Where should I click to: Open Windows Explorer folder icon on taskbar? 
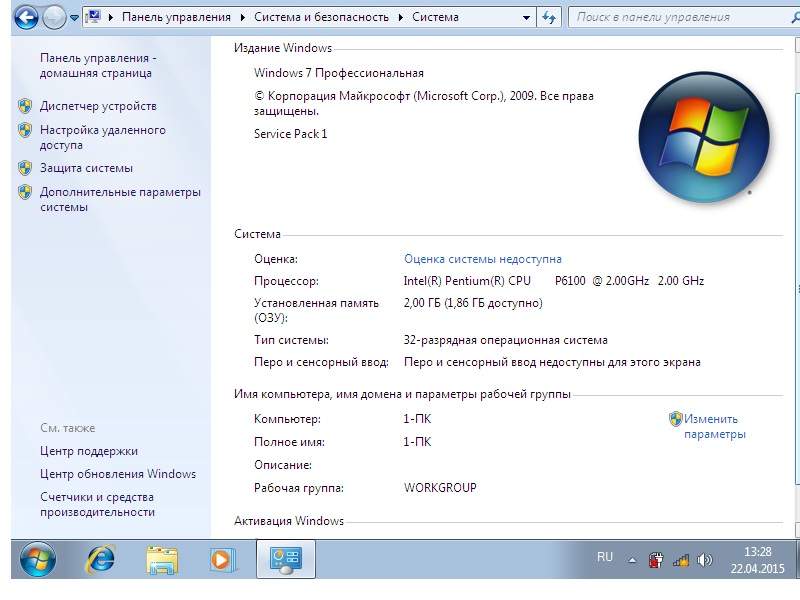click(161, 559)
